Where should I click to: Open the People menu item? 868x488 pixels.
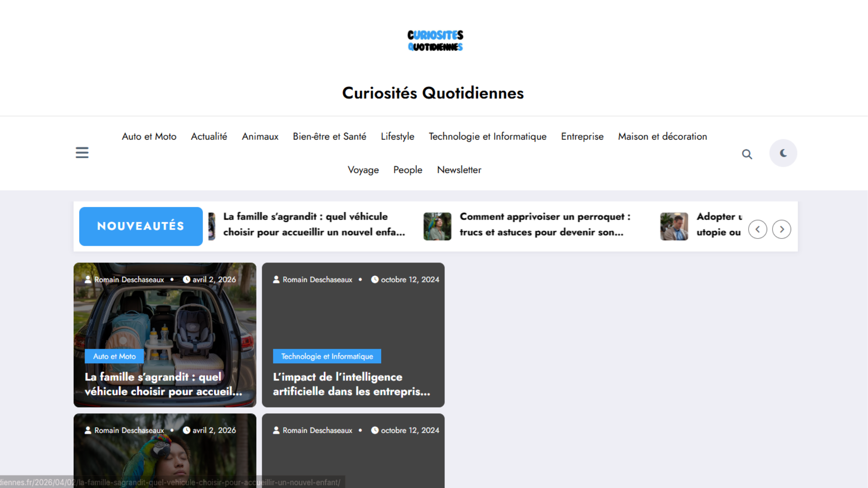click(408, 170)
